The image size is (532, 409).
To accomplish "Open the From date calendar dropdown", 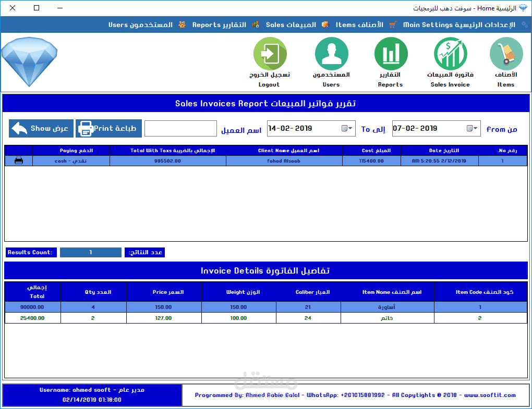I will (x=472, y=128).
